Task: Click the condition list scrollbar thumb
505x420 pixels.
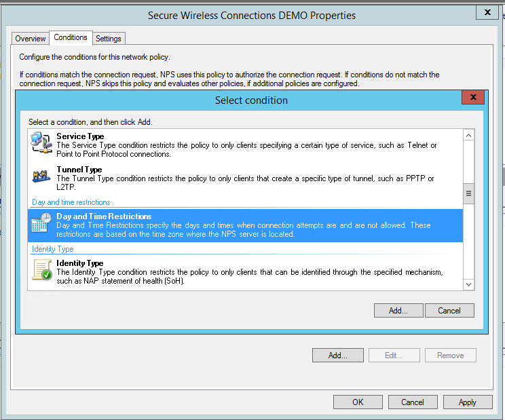Action: pos(468,194)
